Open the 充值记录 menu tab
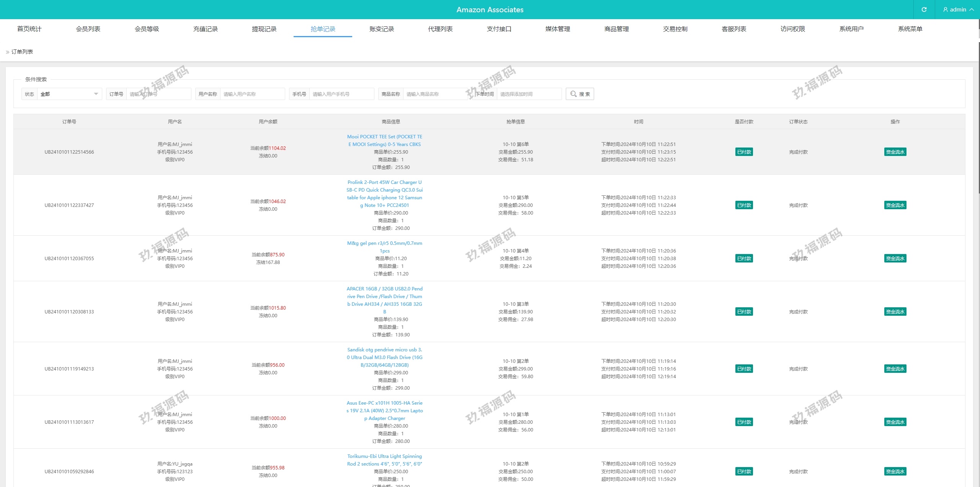 point(206,29)
